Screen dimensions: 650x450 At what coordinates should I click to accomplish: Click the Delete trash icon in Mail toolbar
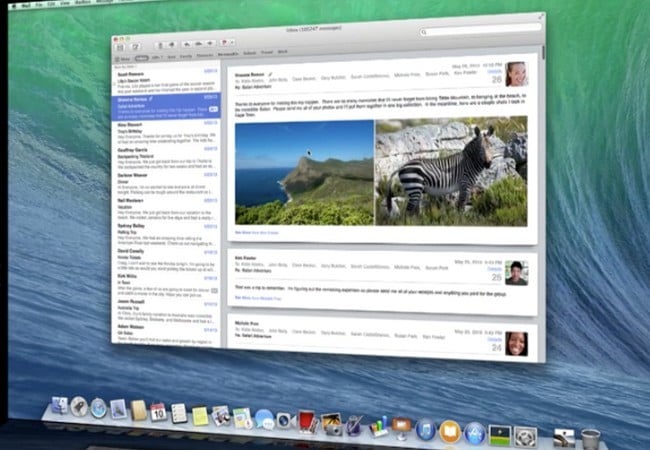160,46
